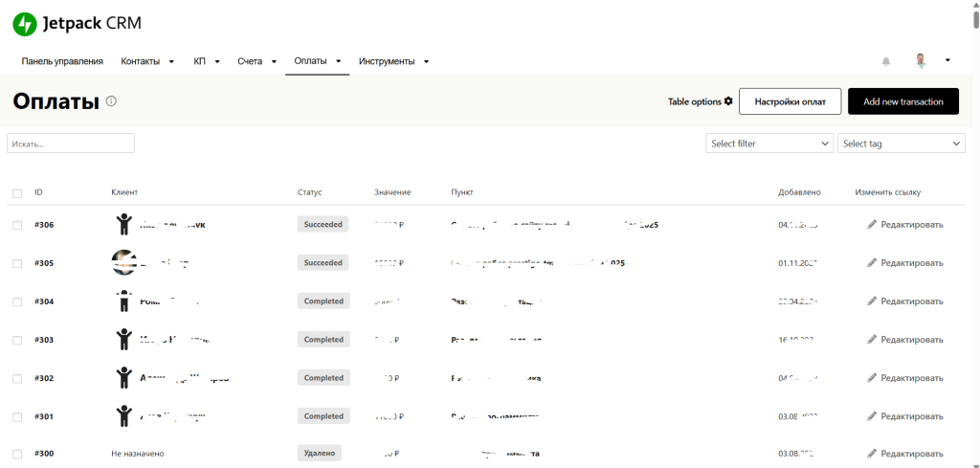The height and width of the screenshot is (468, 980).
Task: Click the contact avatar in row #302
Action: tap(124, 377)
